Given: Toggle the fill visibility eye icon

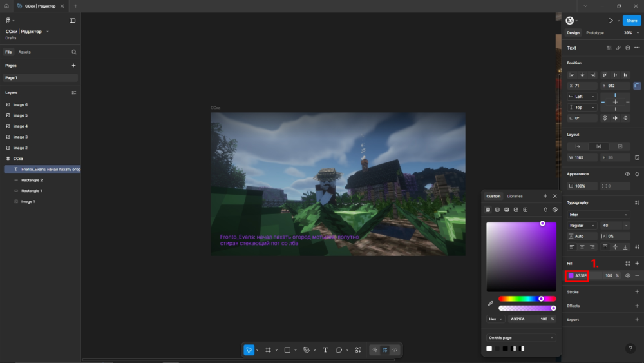Looking at the screenshot, I should 627,275.
